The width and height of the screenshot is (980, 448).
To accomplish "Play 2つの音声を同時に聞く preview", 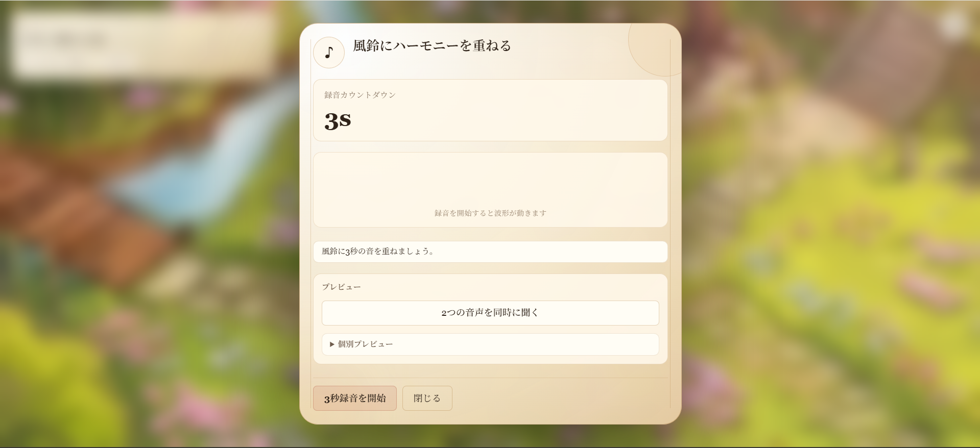I will coord(489,313).
